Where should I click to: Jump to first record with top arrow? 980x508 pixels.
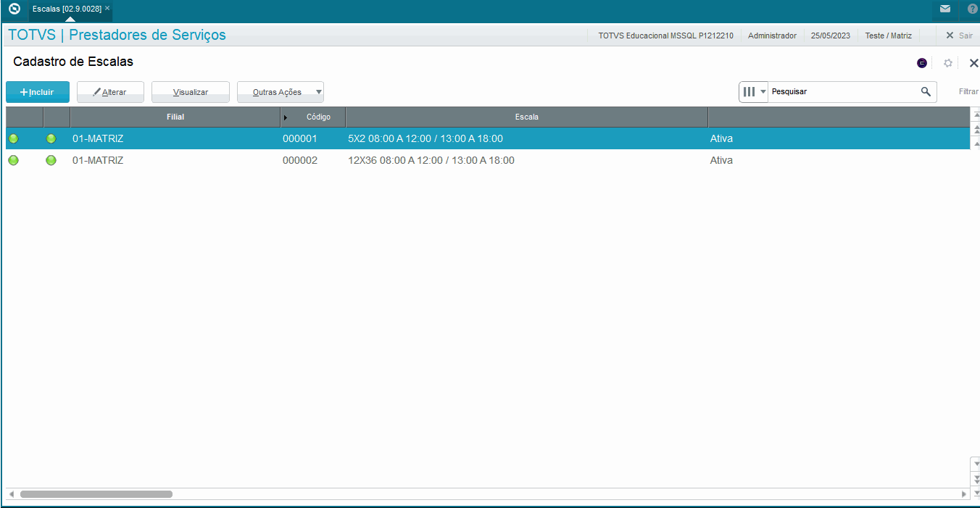tap(976, 114)
